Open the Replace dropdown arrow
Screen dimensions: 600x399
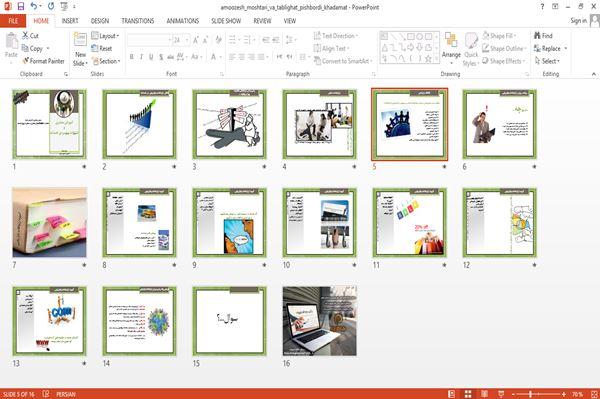[x=565, y=49]
